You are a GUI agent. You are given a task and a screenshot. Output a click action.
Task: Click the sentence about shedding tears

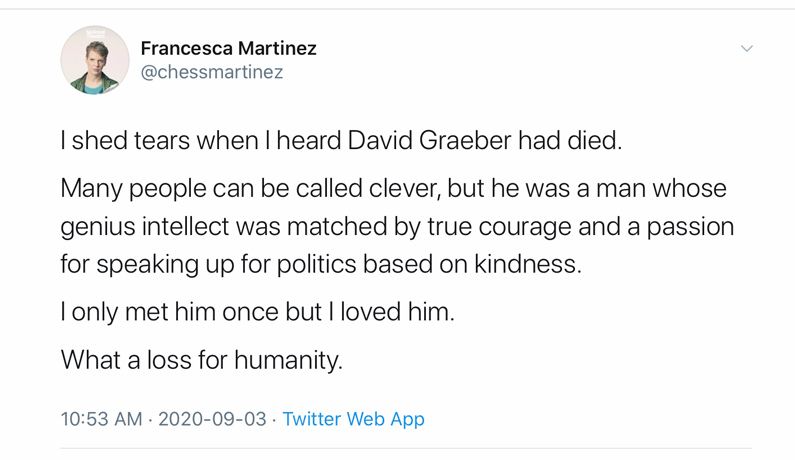(340, 141)
